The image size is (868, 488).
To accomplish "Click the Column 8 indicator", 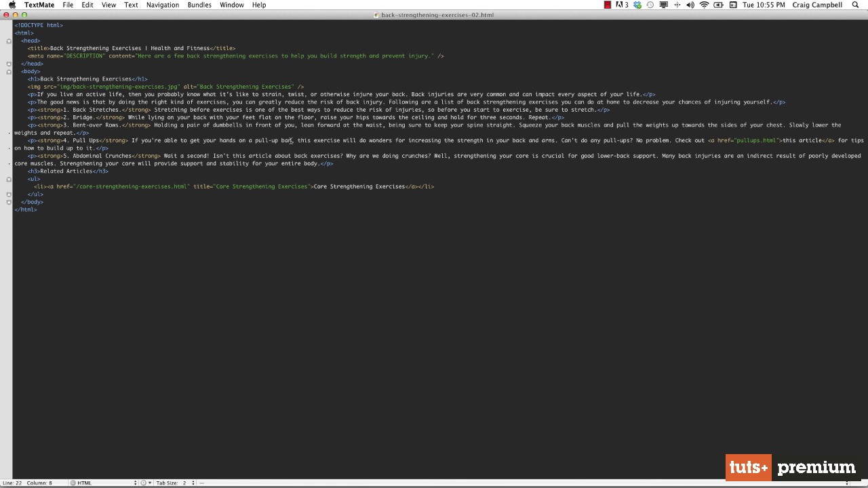I will click(x=39, y=483).
